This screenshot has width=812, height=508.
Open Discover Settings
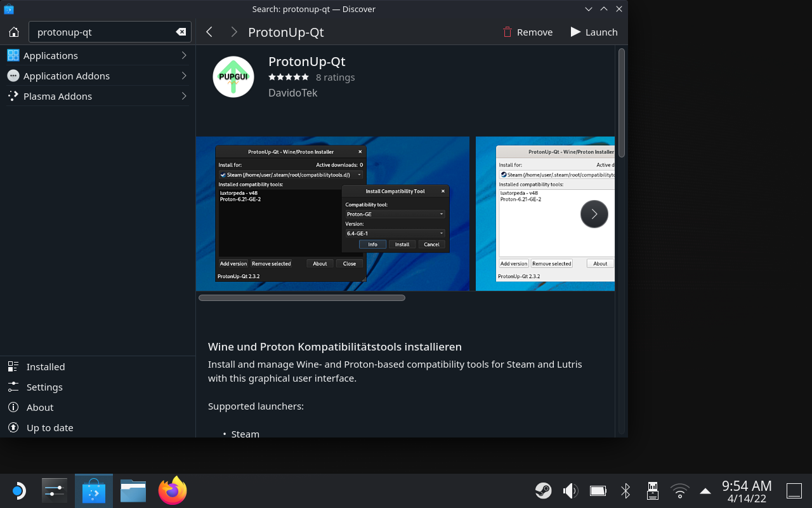pyautogui.click(x=98, y=387)
